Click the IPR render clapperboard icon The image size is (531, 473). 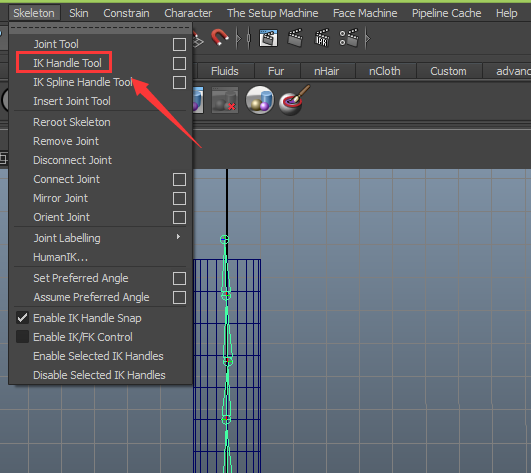pos(322,38)
